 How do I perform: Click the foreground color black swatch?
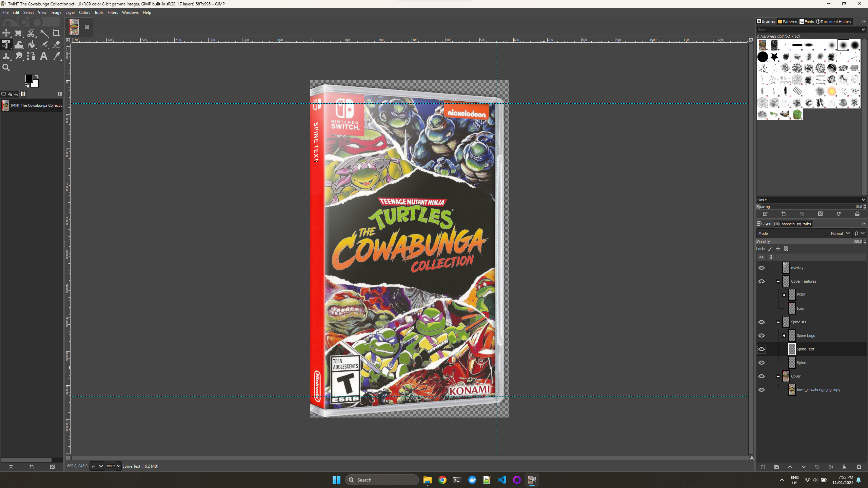(x=29, y=79)
